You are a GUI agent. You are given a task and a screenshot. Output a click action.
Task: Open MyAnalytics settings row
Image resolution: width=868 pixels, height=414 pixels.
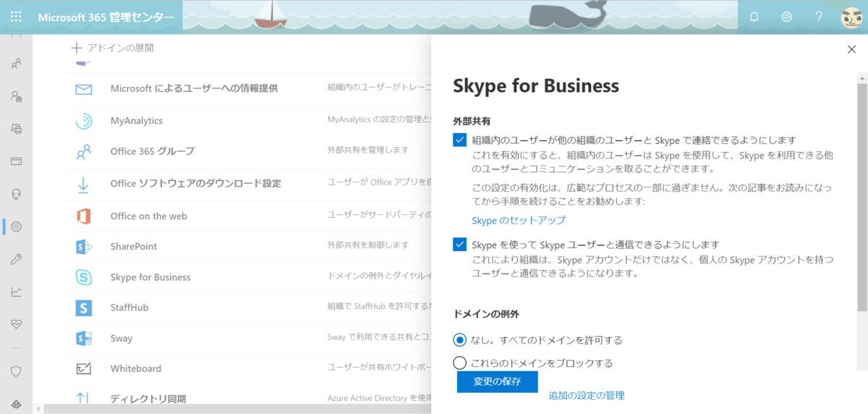coord(247,120)
